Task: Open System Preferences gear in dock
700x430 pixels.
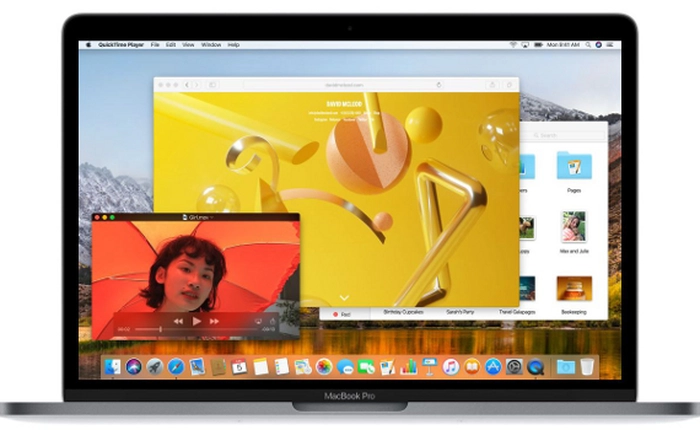Action: (514, 367)
